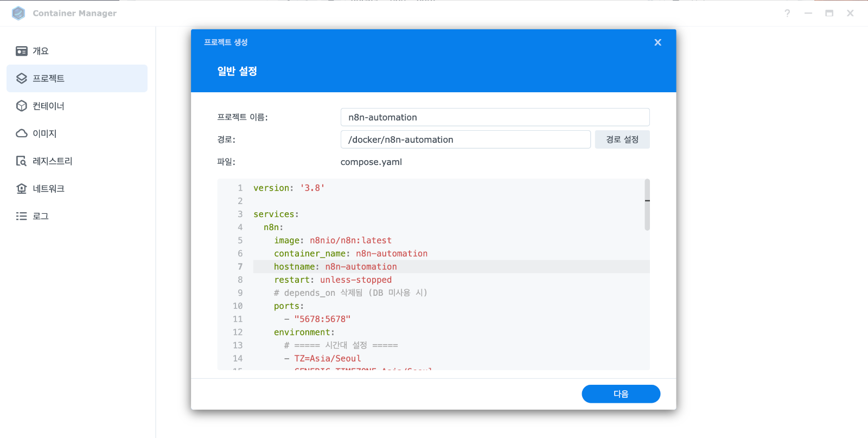This screenshot has height=438, width=868.
Task: Click the "# depends_on 삭제됨" comment line
Action: click(x=350, y=293)
